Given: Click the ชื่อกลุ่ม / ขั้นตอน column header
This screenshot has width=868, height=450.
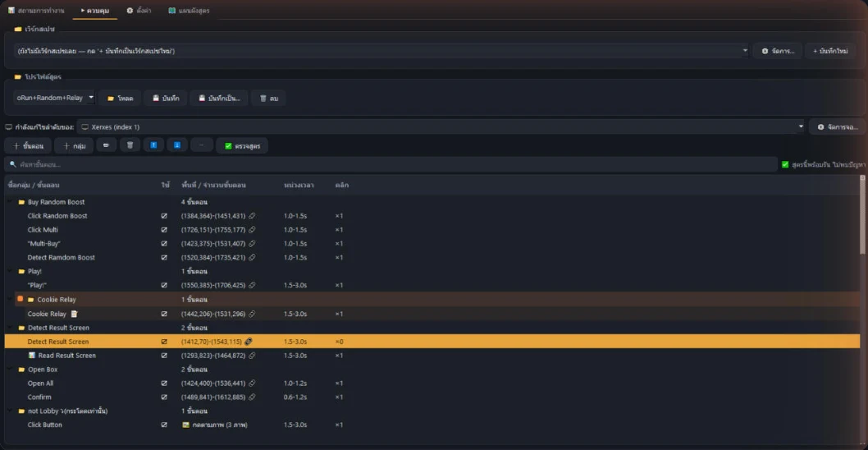Looking at the screenshot, I should click(34, 185).
